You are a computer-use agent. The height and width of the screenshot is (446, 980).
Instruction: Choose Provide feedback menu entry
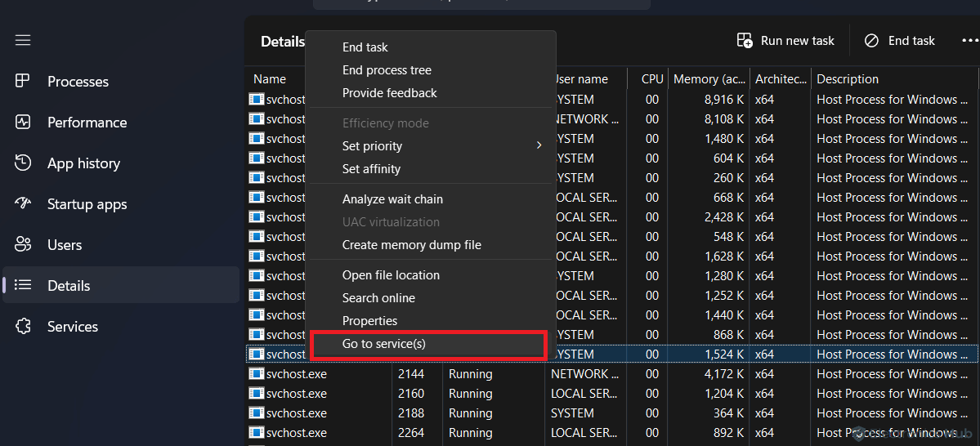tap(389, 93)
